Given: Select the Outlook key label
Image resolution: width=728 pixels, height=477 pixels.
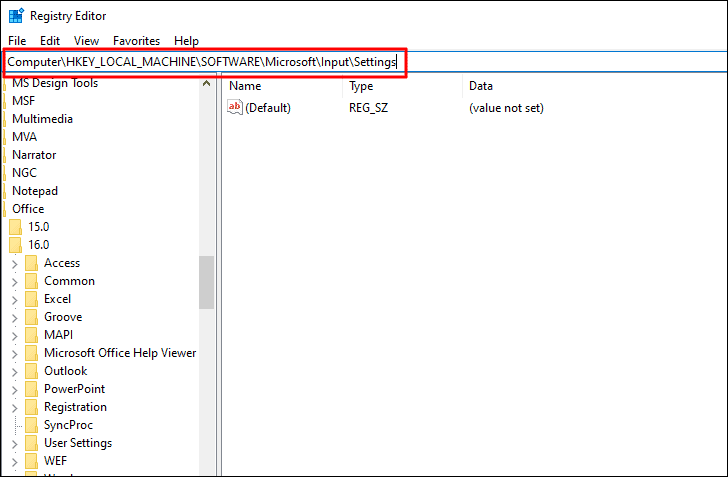Looking at the screenshot, I should tap(65, 371).
